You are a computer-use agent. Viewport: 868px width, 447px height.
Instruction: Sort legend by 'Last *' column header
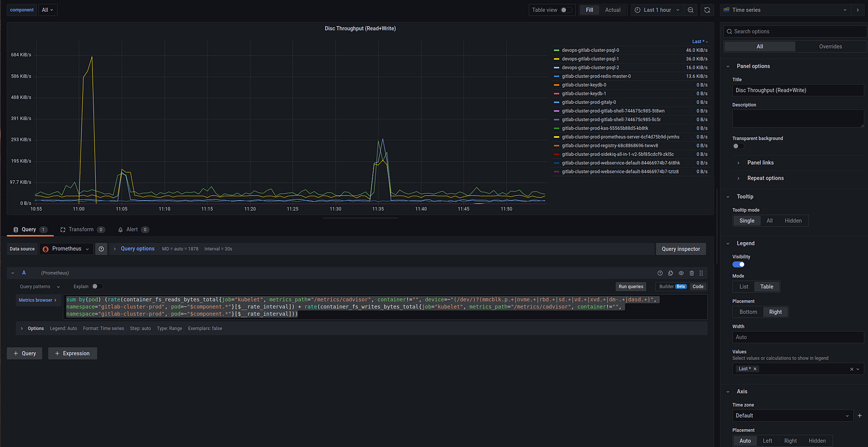[700, 42]
